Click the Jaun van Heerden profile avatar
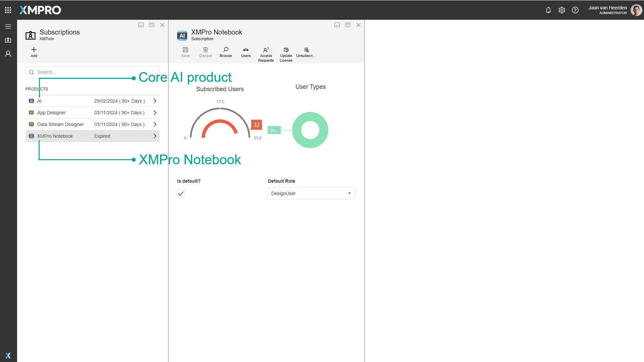 [636, 10]
